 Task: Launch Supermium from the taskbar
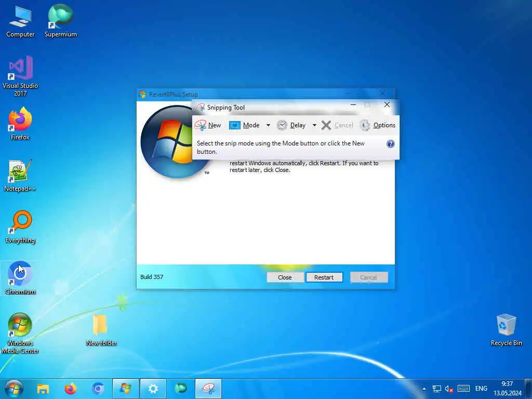point(180,389)
